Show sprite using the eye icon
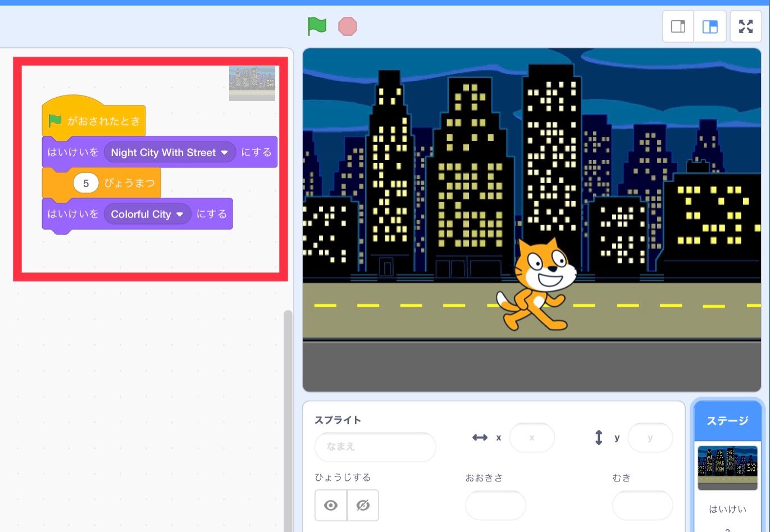770x532 pixels. 331,505
